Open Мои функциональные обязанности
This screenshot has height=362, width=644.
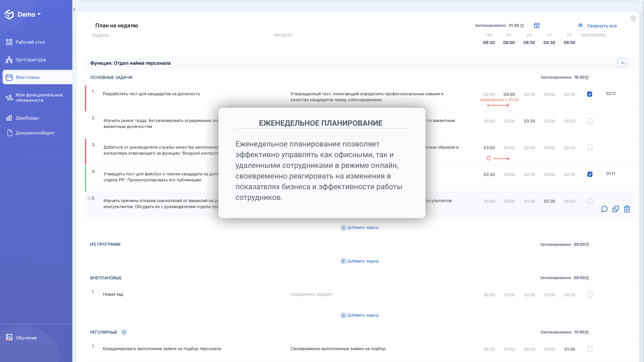click(x=39, y=97)
